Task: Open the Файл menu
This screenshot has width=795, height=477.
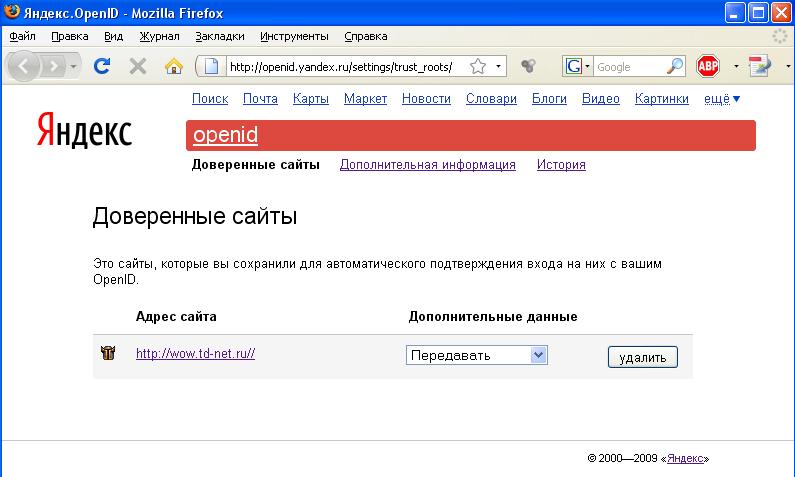Action: (22, 36)
